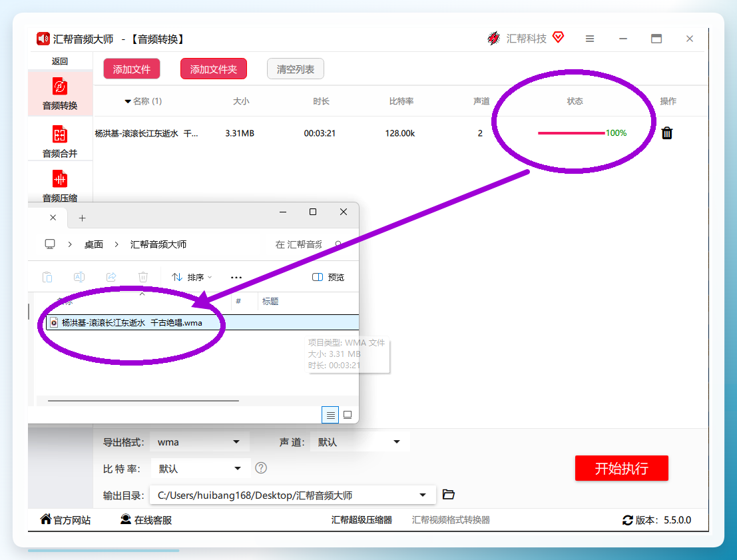Screen dimensions: 737x560
Task: Click Explorer's share toolbar icon
Action: 111,277
